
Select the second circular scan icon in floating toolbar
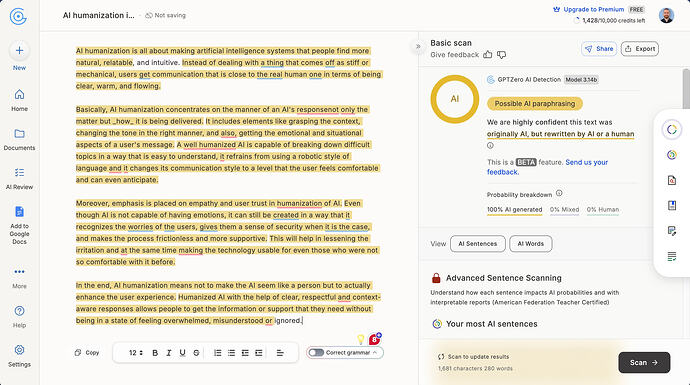[x=672, y=155]
